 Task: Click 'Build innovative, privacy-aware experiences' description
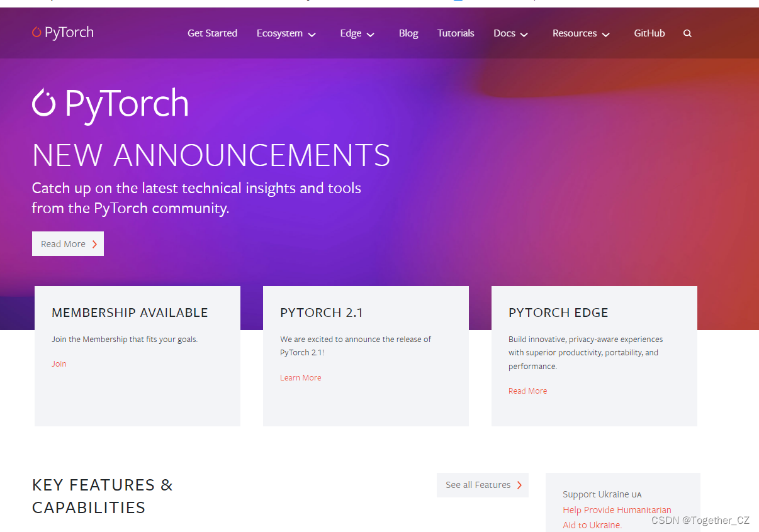click(x=585, y=353)
